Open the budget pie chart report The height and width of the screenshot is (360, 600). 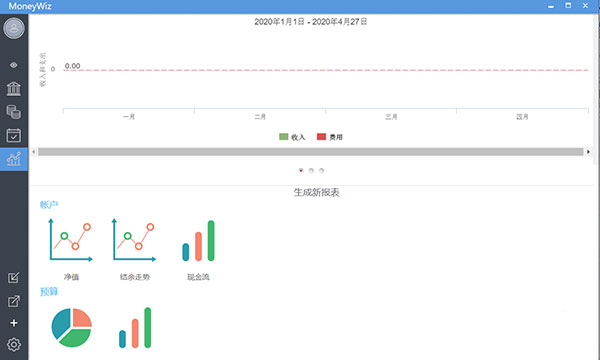coord(72,327)
